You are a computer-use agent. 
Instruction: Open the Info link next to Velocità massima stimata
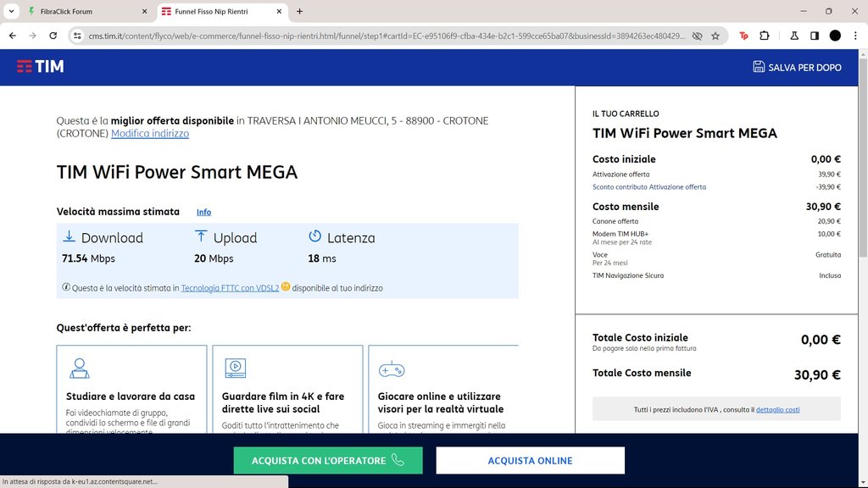click(203, 212)
